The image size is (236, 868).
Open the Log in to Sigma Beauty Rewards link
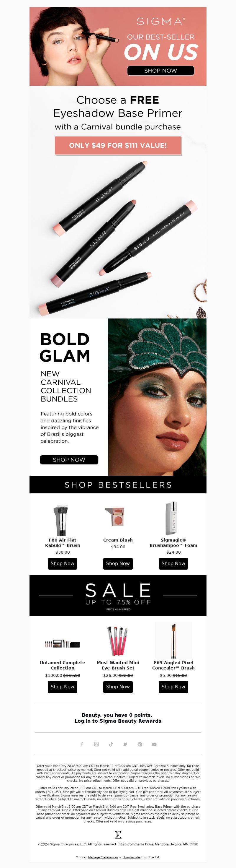pos(118,721)
